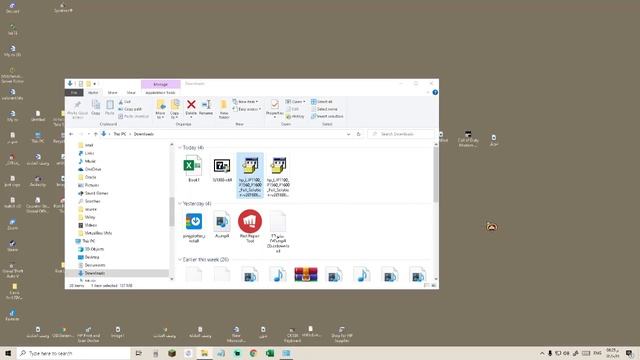The width and height of the screenshot is (640, 360).
Task: Select the Riot Repair Tool file
Action: pyautogui.click(x=250, y=226)
